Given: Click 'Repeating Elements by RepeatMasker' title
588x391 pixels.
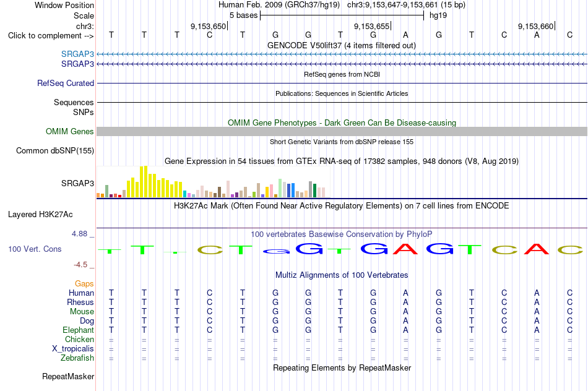Looking at the screenshot, I should click(342, 368).
